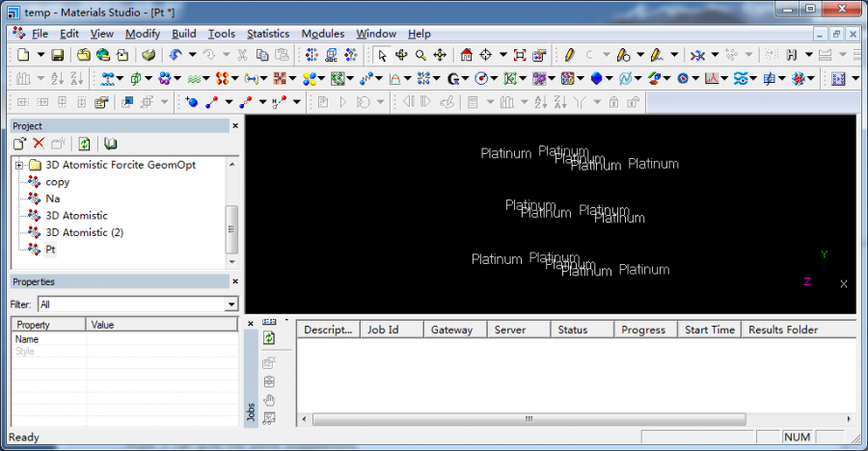Select the 'Na' document in project tree
Screen dimensions: 868x451
coord(53,199)
